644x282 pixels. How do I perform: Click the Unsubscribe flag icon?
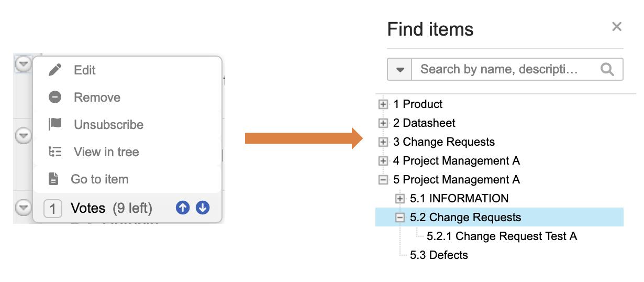55,124
